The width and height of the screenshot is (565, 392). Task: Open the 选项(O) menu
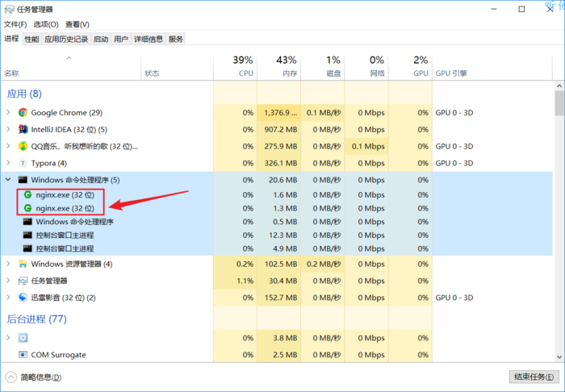pos(46,24)
